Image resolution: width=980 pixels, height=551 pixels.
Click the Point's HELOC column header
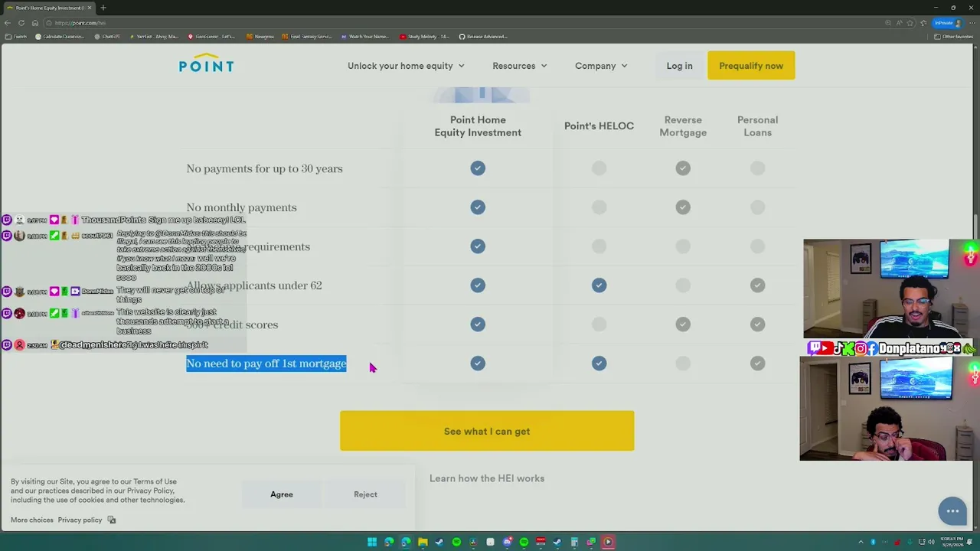tap(599, 126)
